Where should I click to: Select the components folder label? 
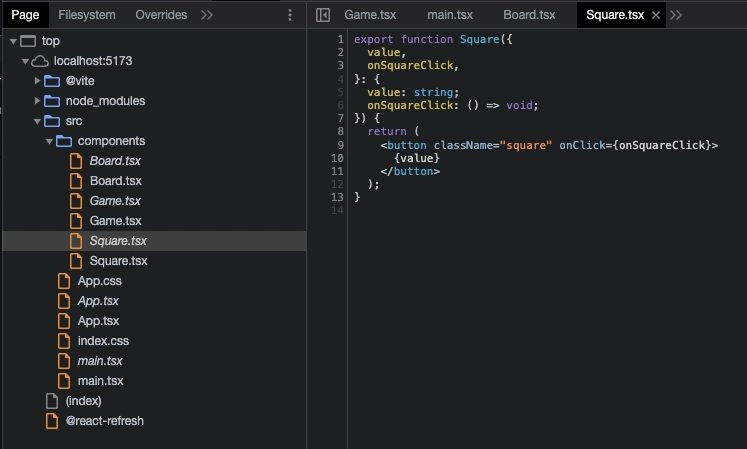pyautogui.click(x=111, y=141)
